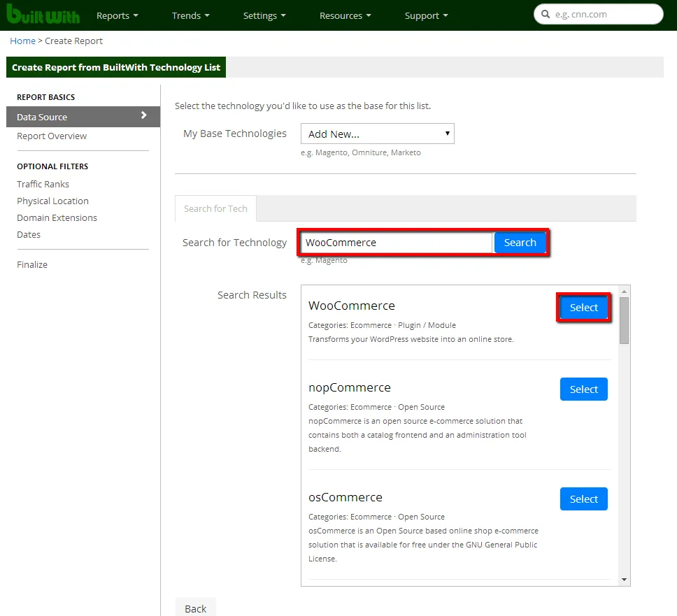677x616 pixels.
Task: Open the Reports dropdown menu
Action: point(117,15)
